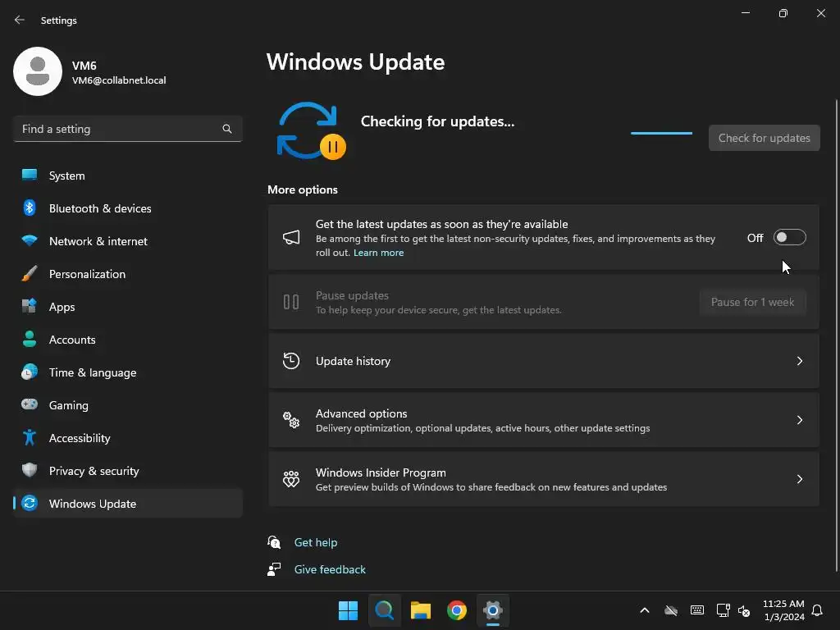The image size is (840, 630).
Task: Click the update checking progress bar
Action: [662, 133]
